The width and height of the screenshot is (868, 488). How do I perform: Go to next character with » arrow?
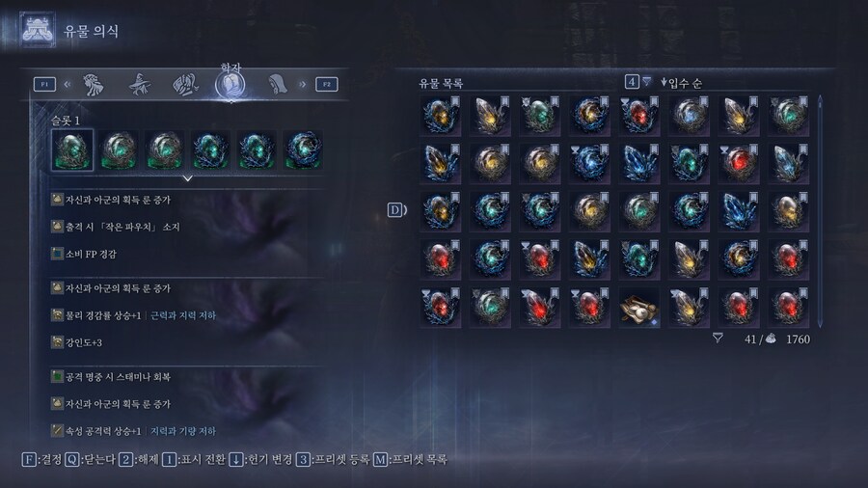point(302,84)
